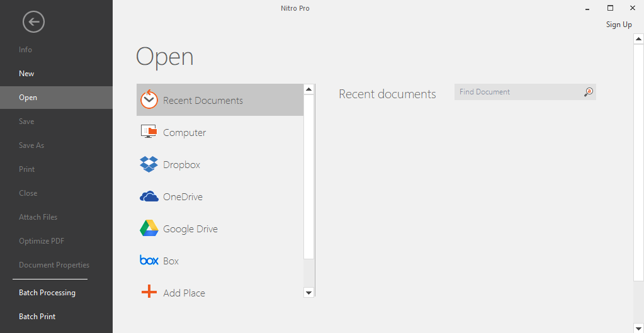
Task: Select the Box place label
Action: point(171,261)
